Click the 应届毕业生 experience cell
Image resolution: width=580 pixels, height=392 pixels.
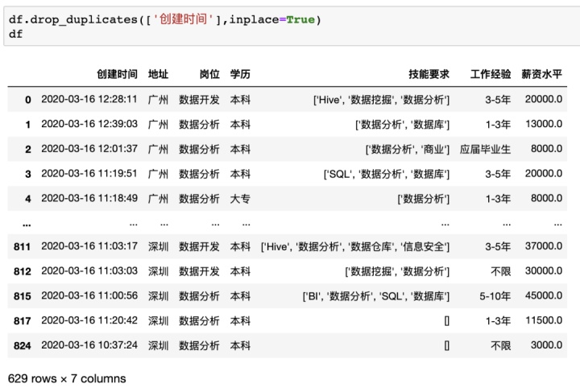click(x=485, y=149)
